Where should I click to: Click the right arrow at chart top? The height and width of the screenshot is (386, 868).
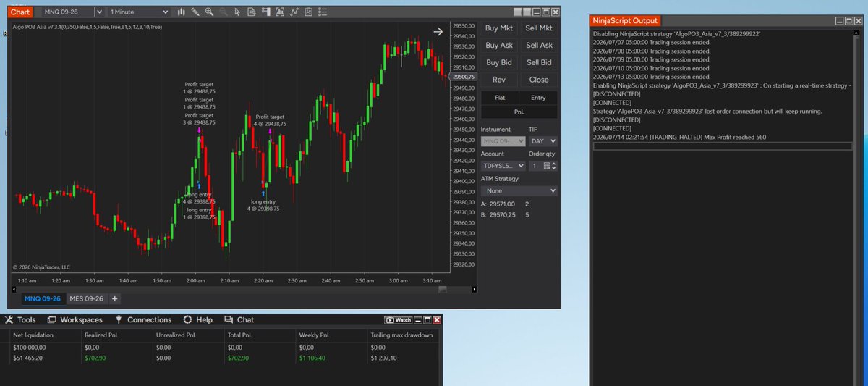(x=438, y=31)
